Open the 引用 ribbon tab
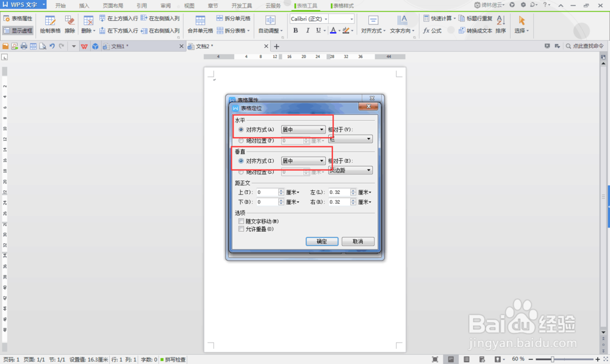Screen dimensions: 610x364 142,5
